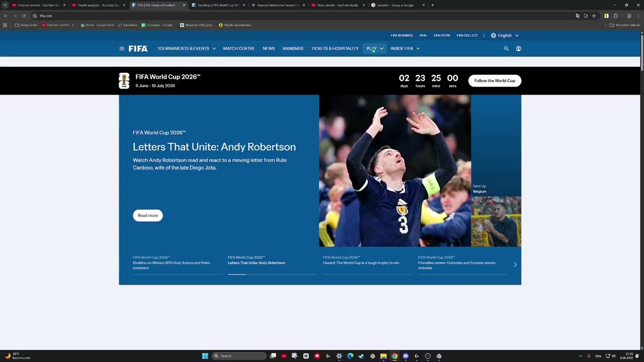Open Tickets & Hospitality
Image resolution: width=644 pixels, height=362 pixels.
click(x=335, y=49)
